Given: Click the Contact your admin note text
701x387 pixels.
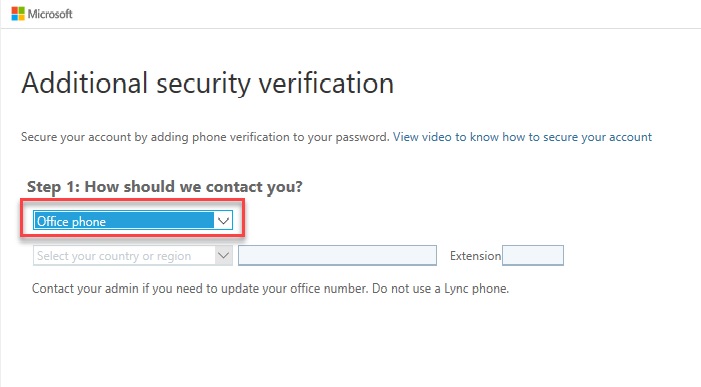Looking at the screenshot, I should coord(270,289).
